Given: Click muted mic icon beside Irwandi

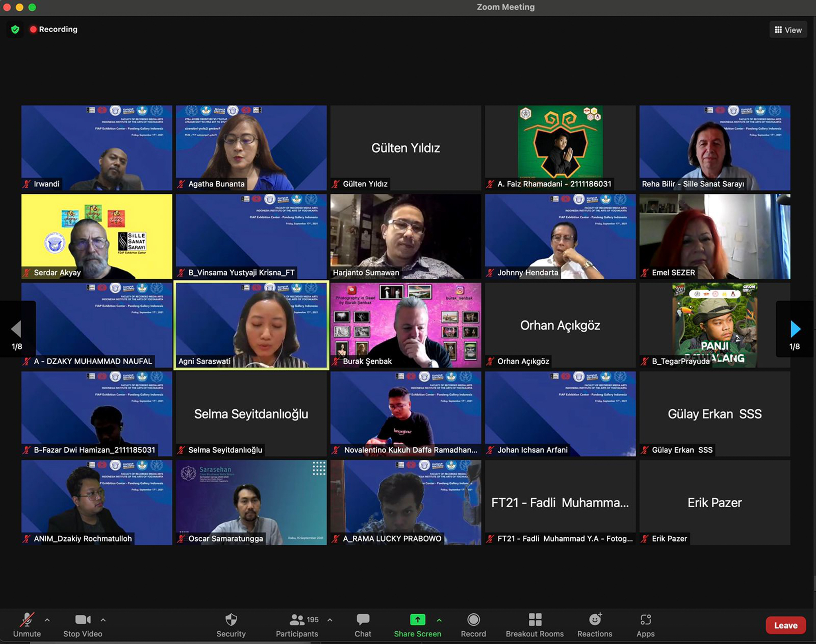Looking at the screenshot, I should 27,184.
